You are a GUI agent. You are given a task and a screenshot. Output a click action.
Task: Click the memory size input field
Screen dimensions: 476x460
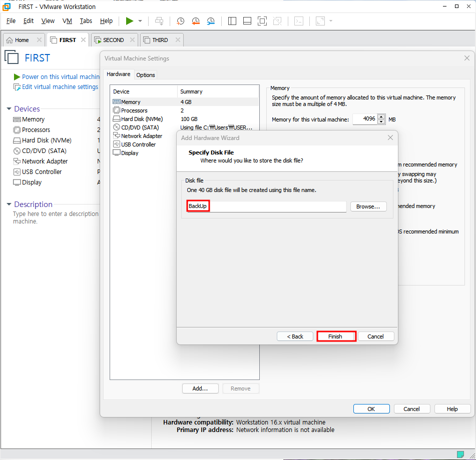365,119
